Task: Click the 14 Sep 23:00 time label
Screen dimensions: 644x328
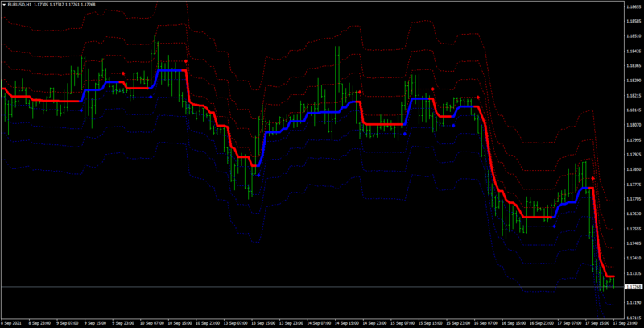Action: coord(375,323)
